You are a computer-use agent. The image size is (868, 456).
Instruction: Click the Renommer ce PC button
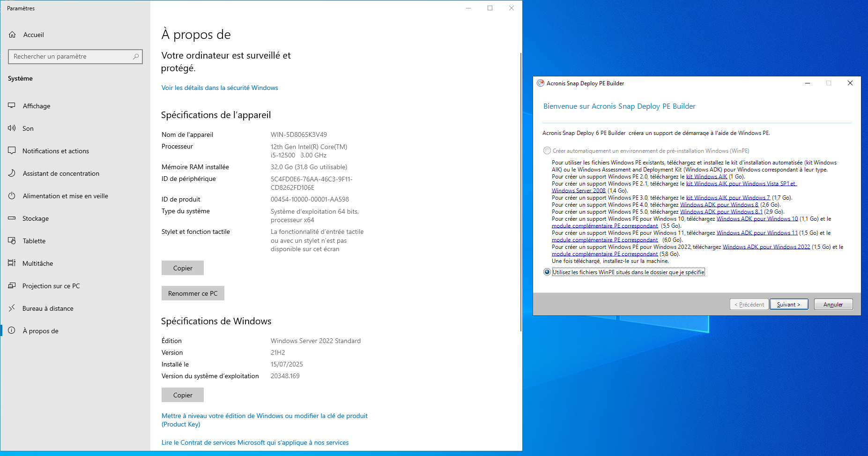click(193, 293)
